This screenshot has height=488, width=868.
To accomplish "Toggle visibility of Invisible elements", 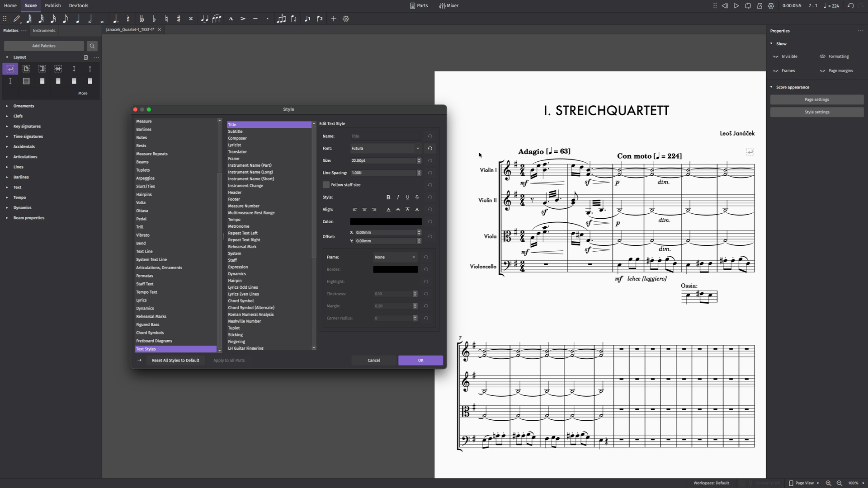I will (x=785, y=56).
